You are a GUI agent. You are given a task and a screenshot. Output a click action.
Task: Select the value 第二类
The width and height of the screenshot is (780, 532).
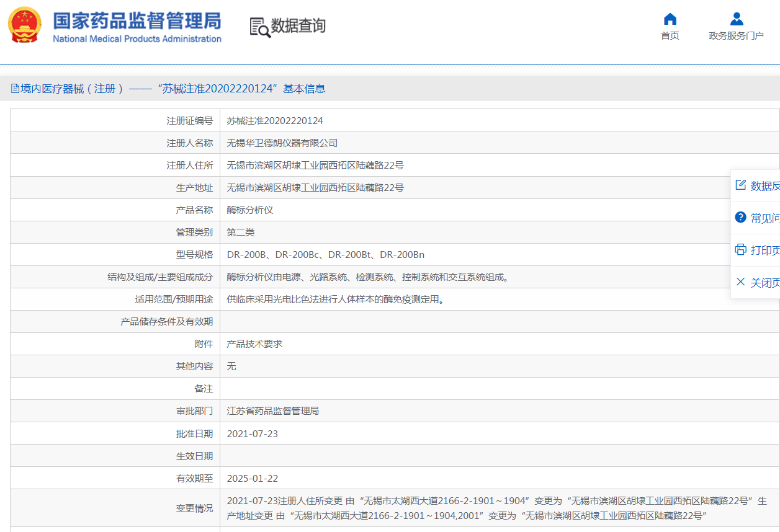click(x=241, y=233)
